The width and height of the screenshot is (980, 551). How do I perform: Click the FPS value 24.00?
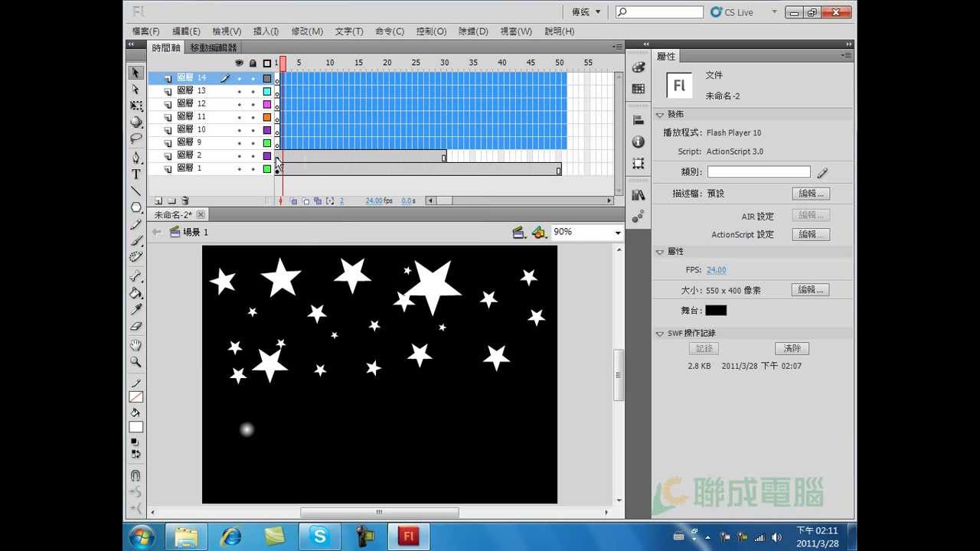[x=717, y=270]
